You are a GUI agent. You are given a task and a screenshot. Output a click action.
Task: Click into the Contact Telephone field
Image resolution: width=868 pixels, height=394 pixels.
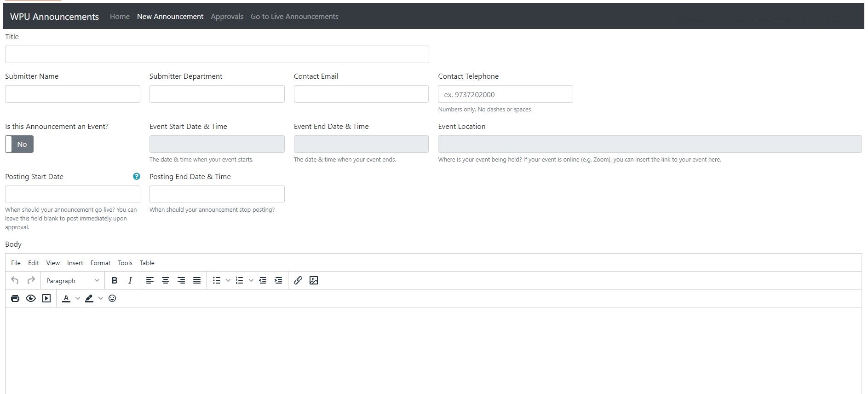pos(505,94)
